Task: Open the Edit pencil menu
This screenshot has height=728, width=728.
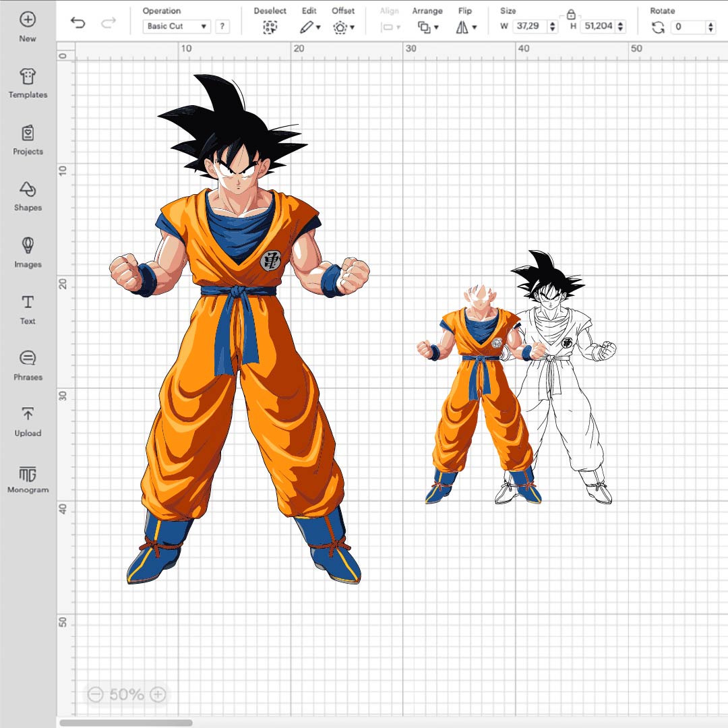Action: click(x=309, y=28)
